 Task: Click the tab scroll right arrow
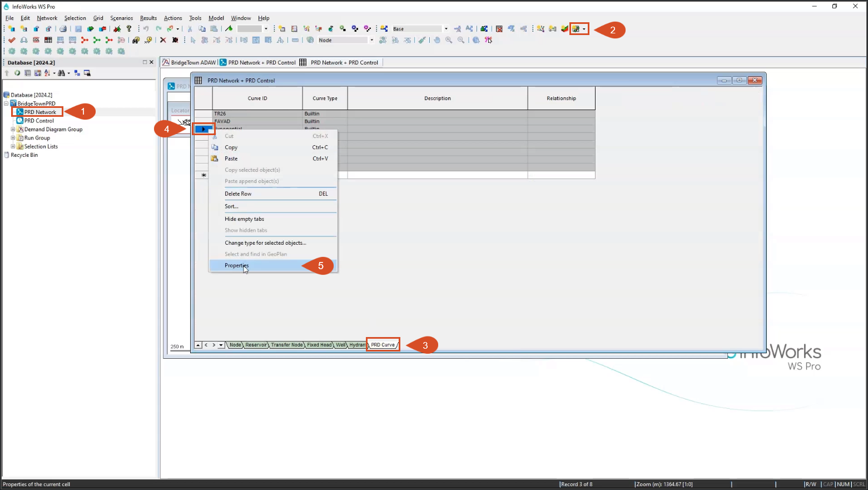[214, 345]
